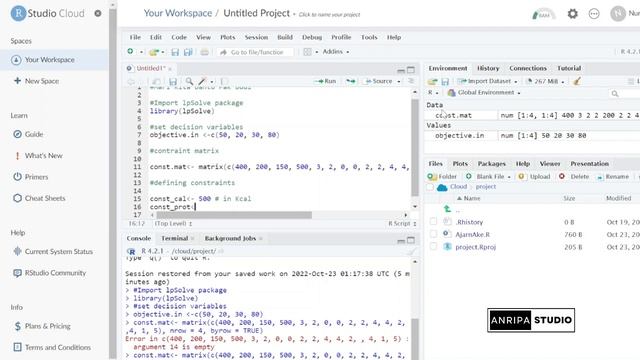Expand the Source options dropdown arrow
This screenshot has width=640, height=360.
(x=399, y=81)
